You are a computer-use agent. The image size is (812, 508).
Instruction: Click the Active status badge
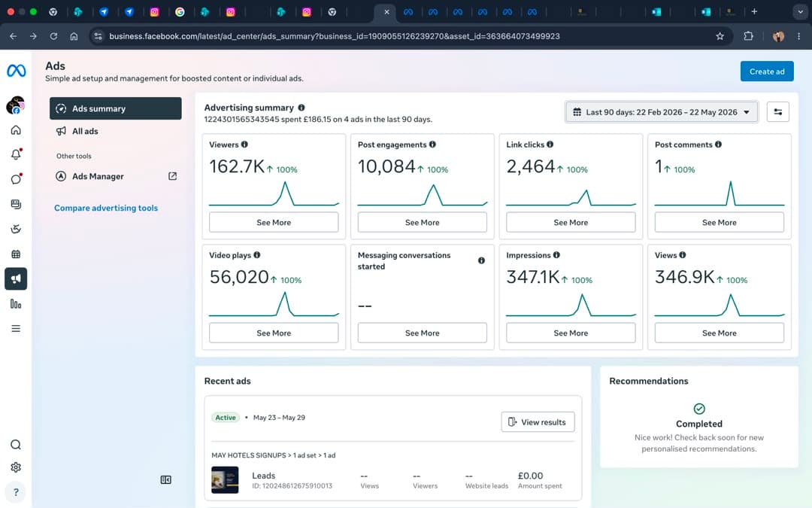point(226,417)
